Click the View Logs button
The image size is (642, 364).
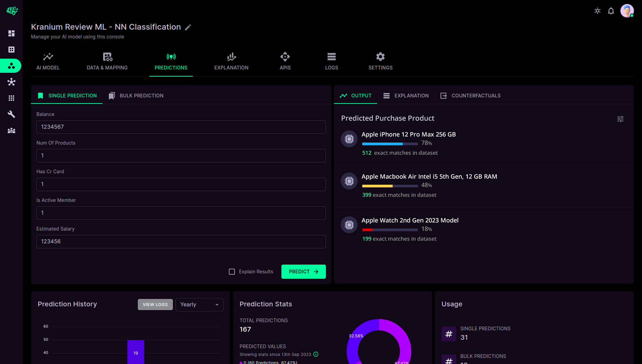pos(155,305)
